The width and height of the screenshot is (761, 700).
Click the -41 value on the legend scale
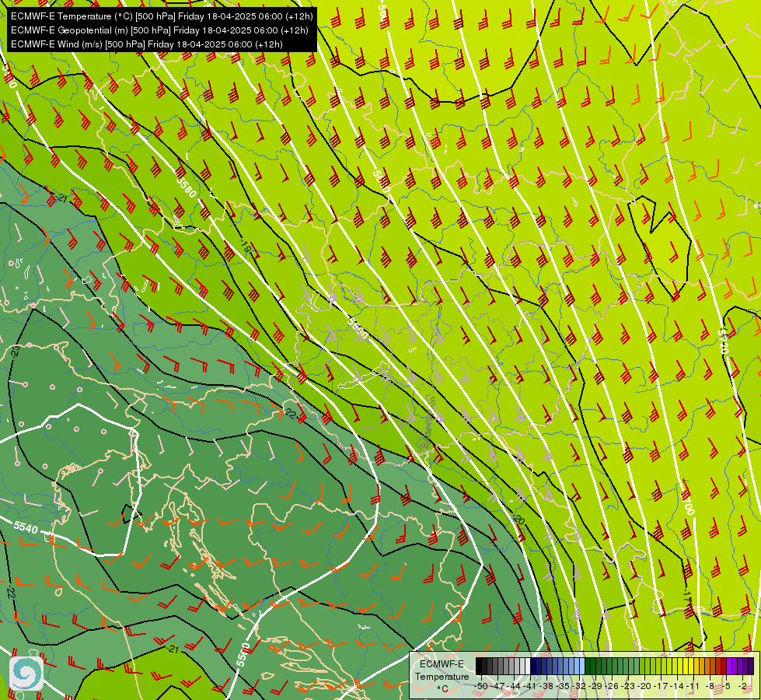tap(530, 686)
